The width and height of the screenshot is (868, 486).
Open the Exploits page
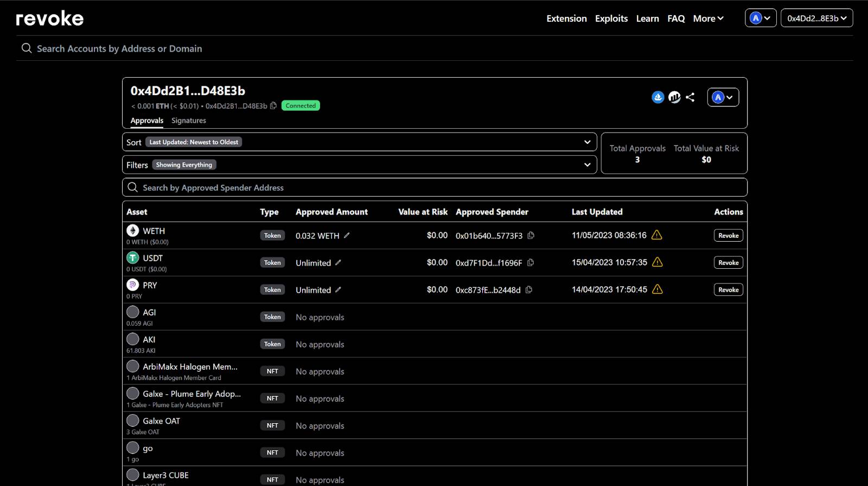click(611, 18)
